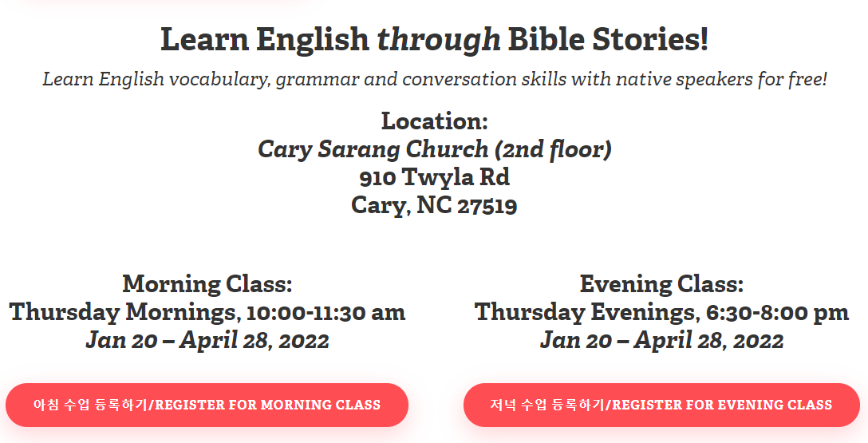Click the "Thursday Mornings" text
The image size is (868, 443).
click(x=123, y=312)
